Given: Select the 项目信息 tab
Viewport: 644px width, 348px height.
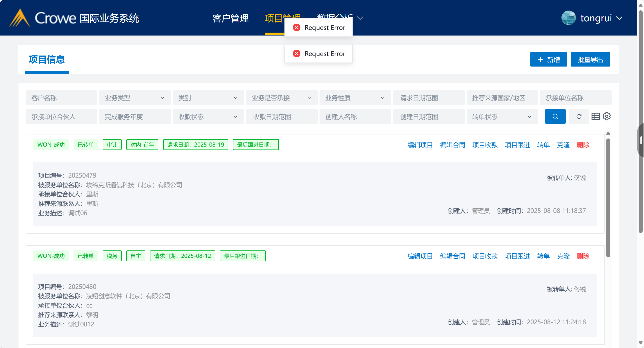Looking at the screenshot, I should coord(47,60).
